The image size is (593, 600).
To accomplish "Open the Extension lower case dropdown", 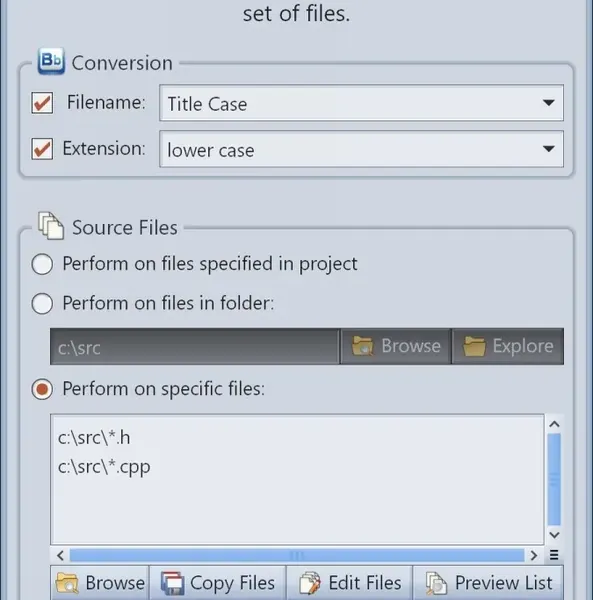I will point(361,149).
